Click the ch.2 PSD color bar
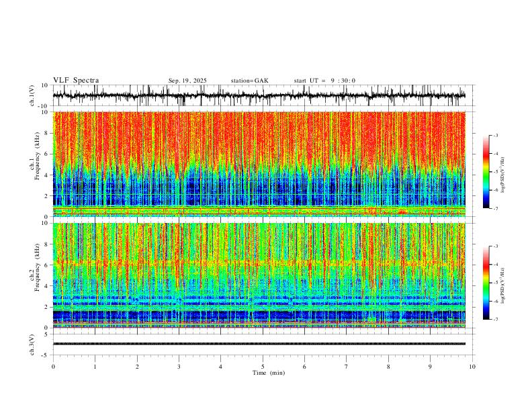The height and width of the screenshot is (411, 532). 486,283
